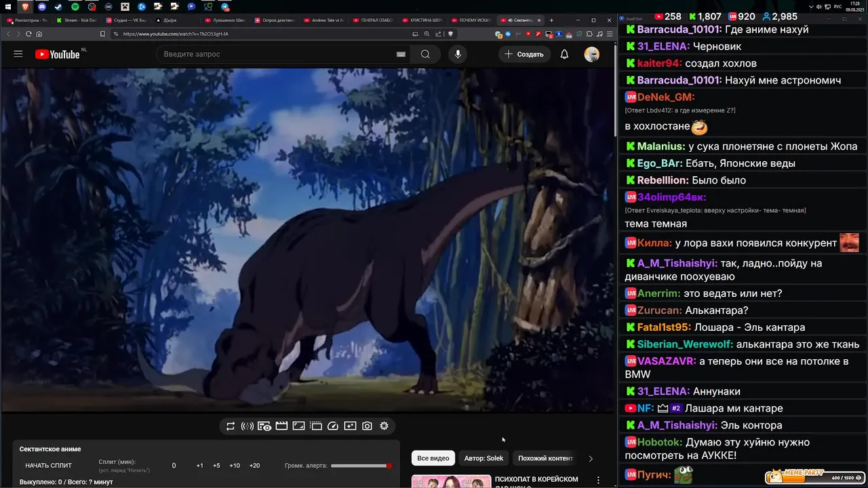868x488 pixels.
Task: Click the pop-up player window icon
Action: (x=316, y=426)
